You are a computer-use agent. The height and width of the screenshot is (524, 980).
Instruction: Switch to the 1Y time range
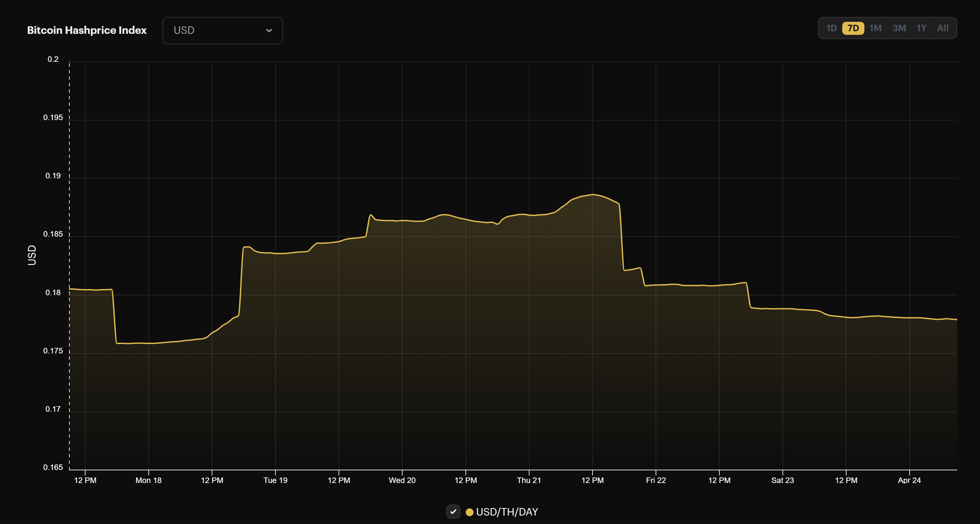[921, 28]
